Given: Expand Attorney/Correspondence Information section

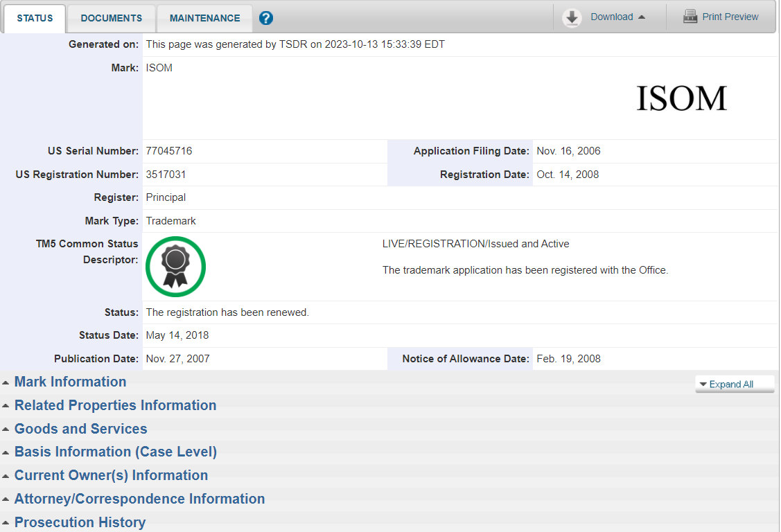Looking at the screenshot, I should pyautogui.click(x=139, y=499).
